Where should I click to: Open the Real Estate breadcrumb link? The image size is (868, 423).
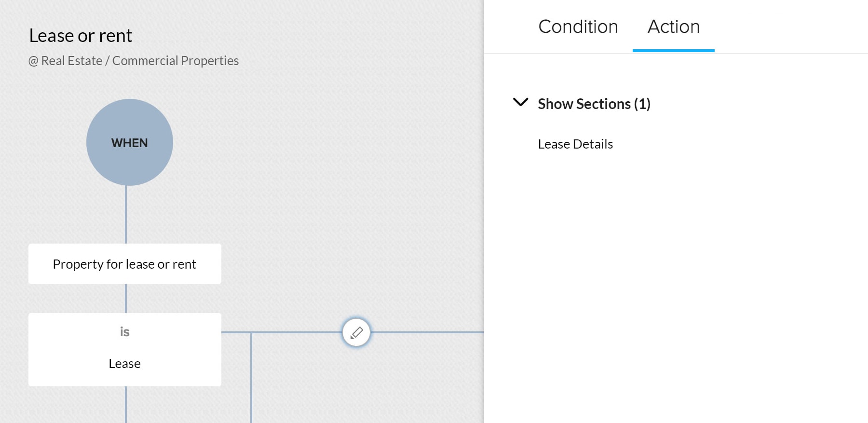pos(72,61)
